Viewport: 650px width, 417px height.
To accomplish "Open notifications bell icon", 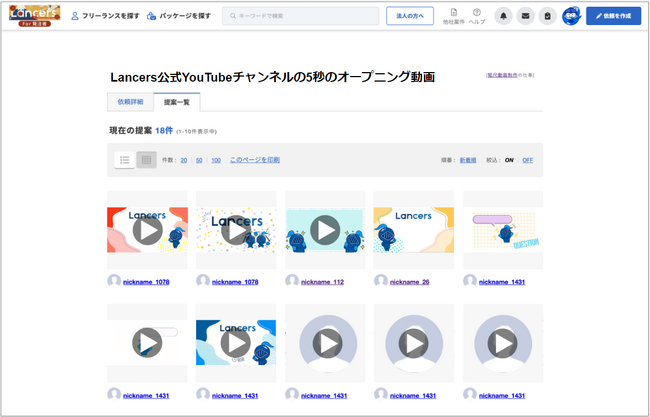I will click(503, 16).
